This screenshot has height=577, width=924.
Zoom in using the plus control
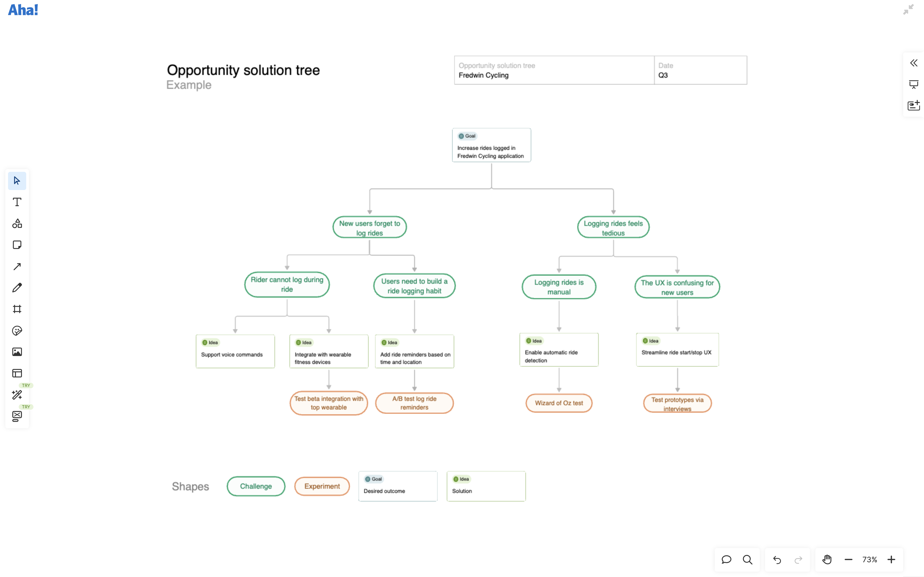(x=892, y=559)
